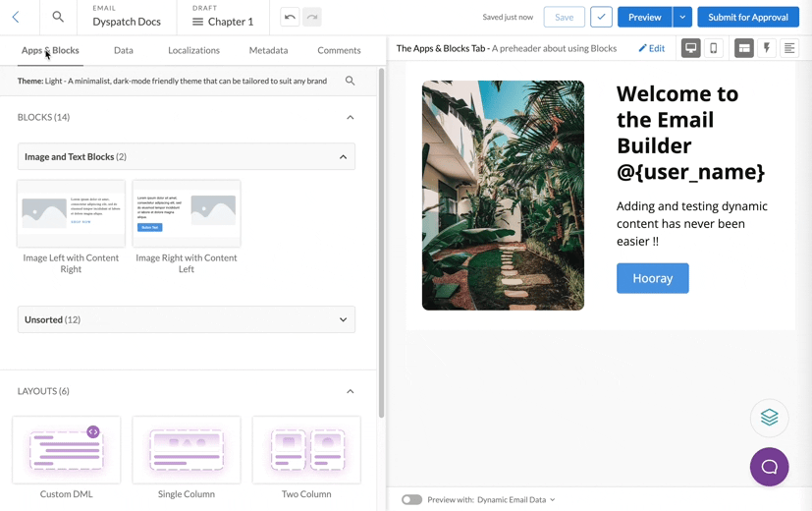Click the checkmark validate button
Image resolution: width=812 pixels, height=511 pixels.
(x=601, y=17)
